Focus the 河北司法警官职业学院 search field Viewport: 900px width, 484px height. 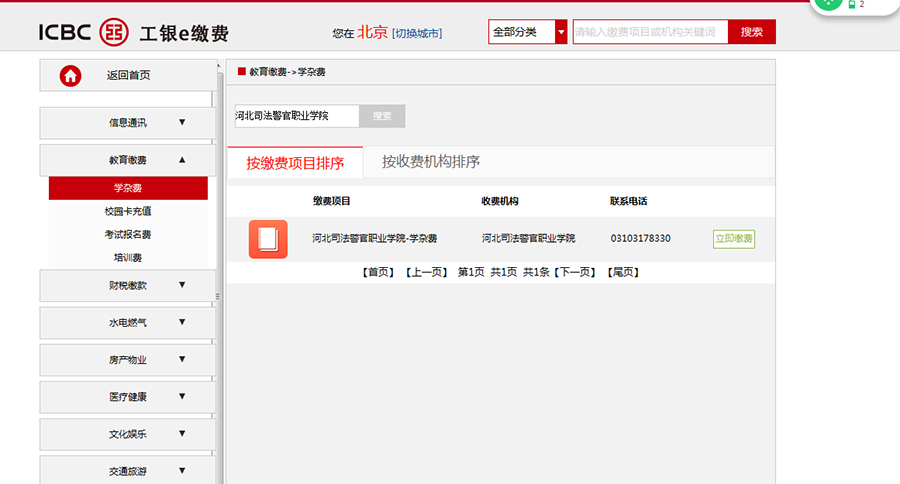[297, 116]
